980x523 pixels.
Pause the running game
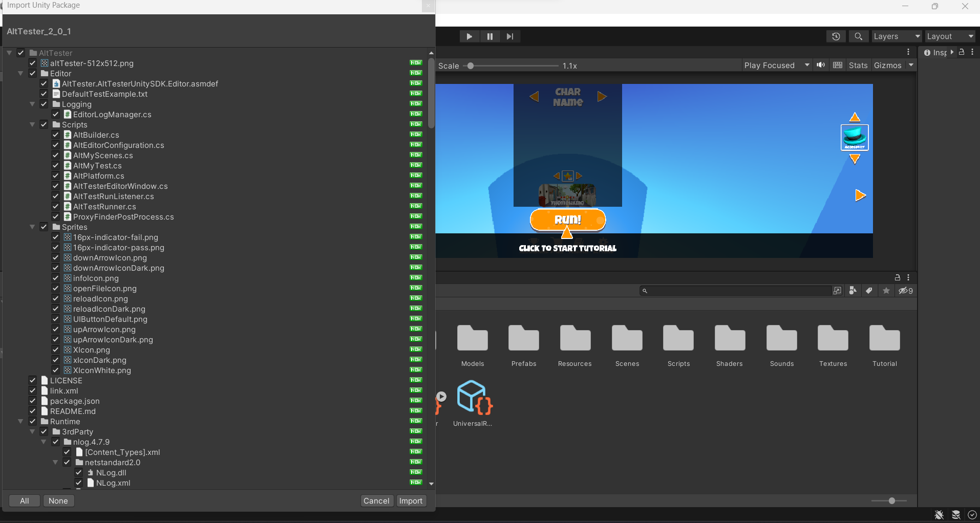[490, 36]
